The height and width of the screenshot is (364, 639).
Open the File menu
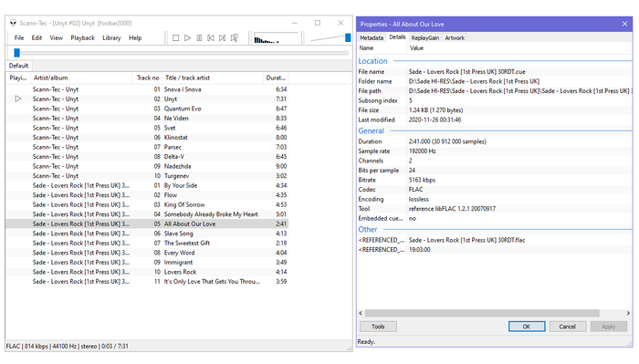19,38
